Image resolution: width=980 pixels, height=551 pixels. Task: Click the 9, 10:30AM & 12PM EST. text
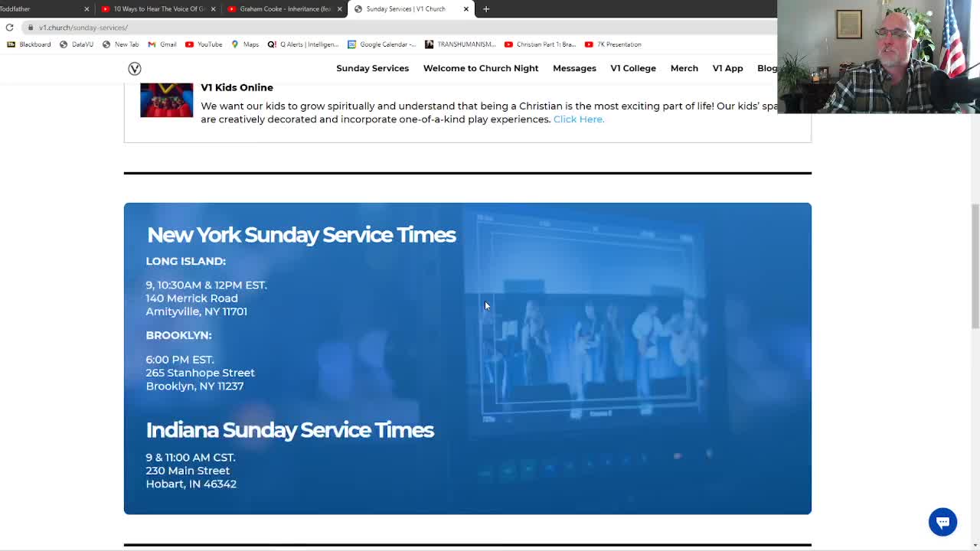point(207,285)
